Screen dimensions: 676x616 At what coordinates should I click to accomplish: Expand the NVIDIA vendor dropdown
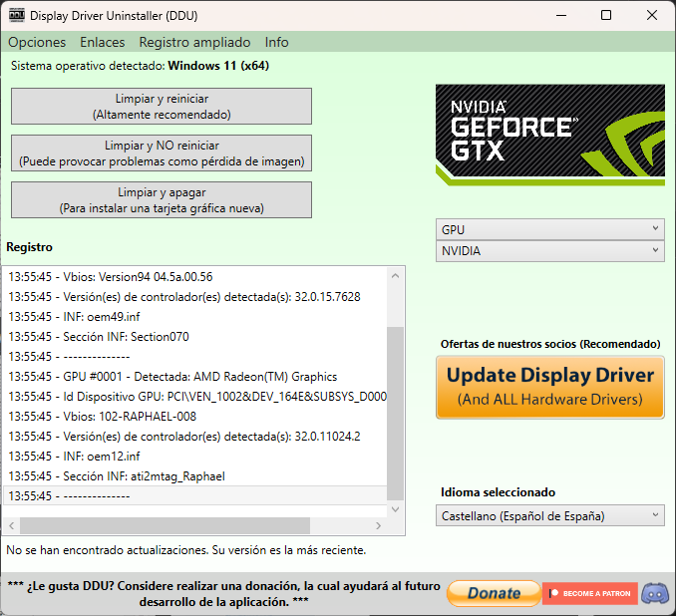tap(550, 251)
